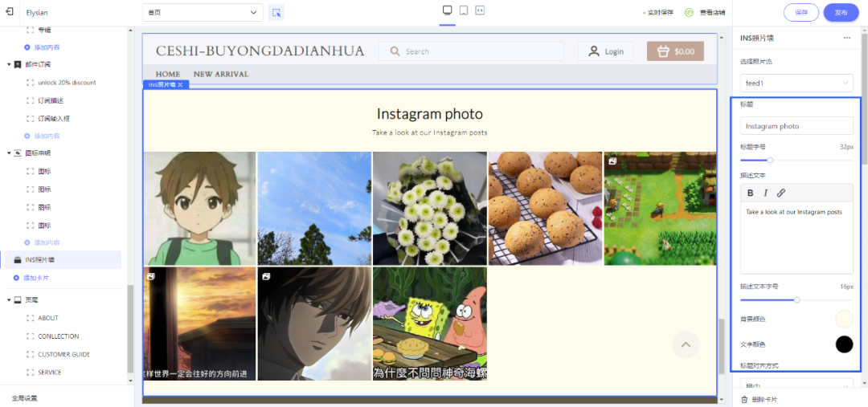Click the CESHI-BUYONGDADIANHUA store title
Screen dimensions: 868x407
point(260,51)
